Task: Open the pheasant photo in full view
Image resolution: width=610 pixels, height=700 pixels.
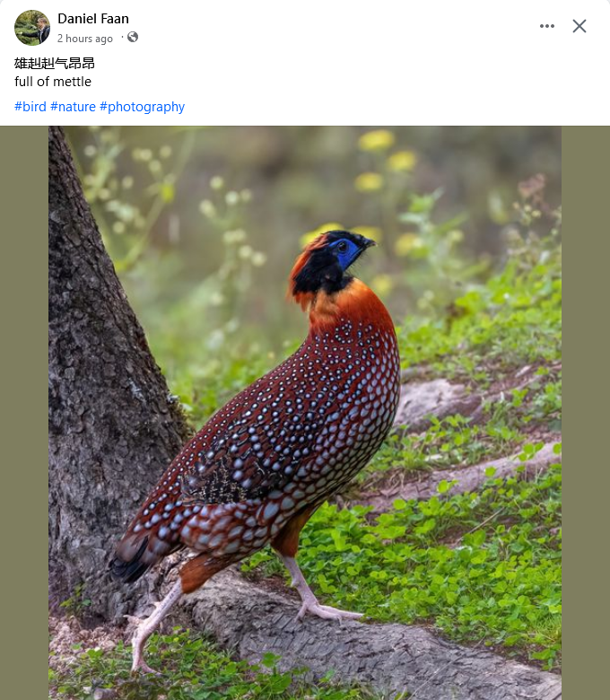Action: point(305,413)
